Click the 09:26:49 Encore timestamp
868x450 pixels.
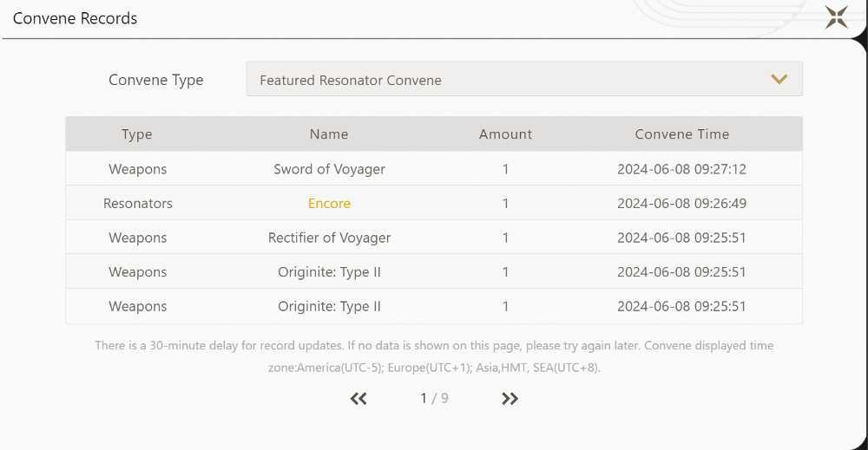pyautogui.click(x=682, y=204)
